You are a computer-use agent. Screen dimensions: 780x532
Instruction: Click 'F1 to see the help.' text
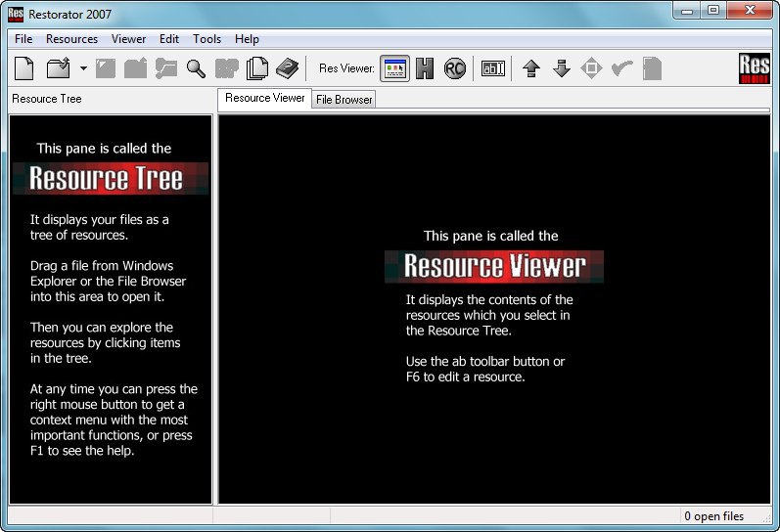[82, 451]
